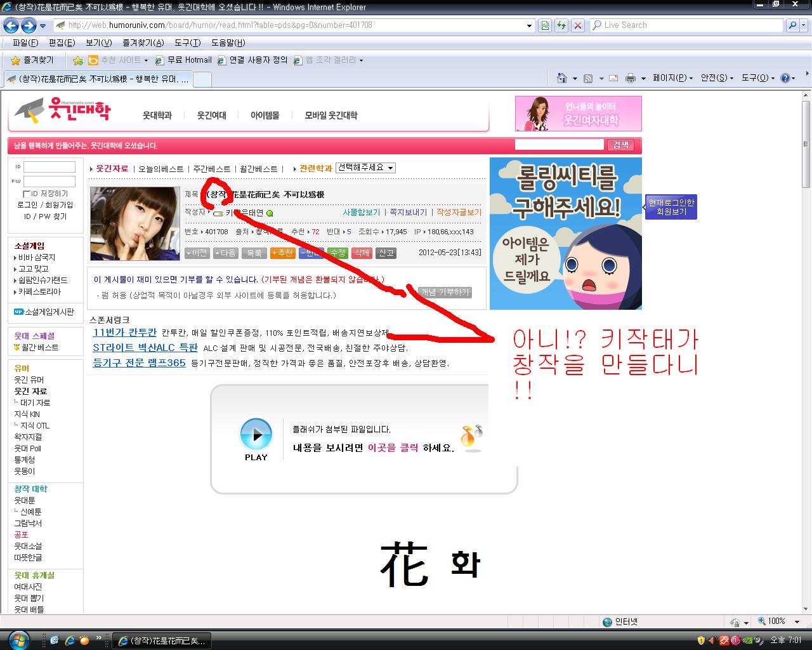This screenshot has width=812, height=650.
Task: Open the Home page icon in command bar
Action: pyautogui.click(x=561, y=78)
